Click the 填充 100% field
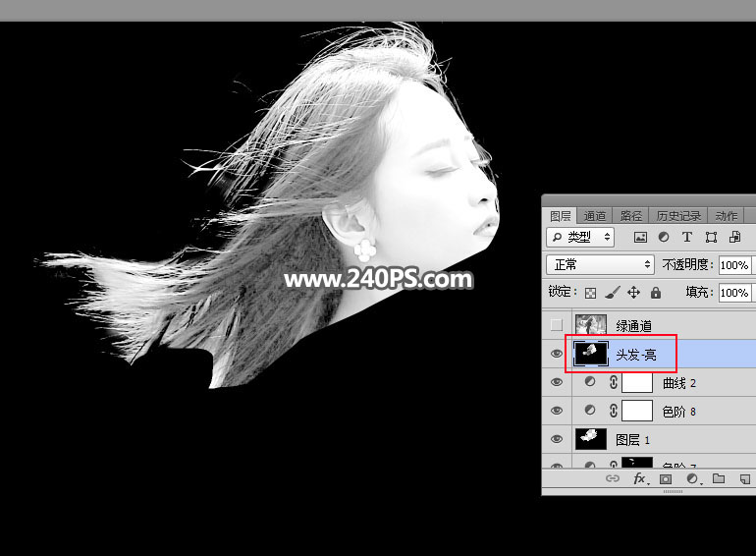The image size is (756, 556). [x=734, y=293]
